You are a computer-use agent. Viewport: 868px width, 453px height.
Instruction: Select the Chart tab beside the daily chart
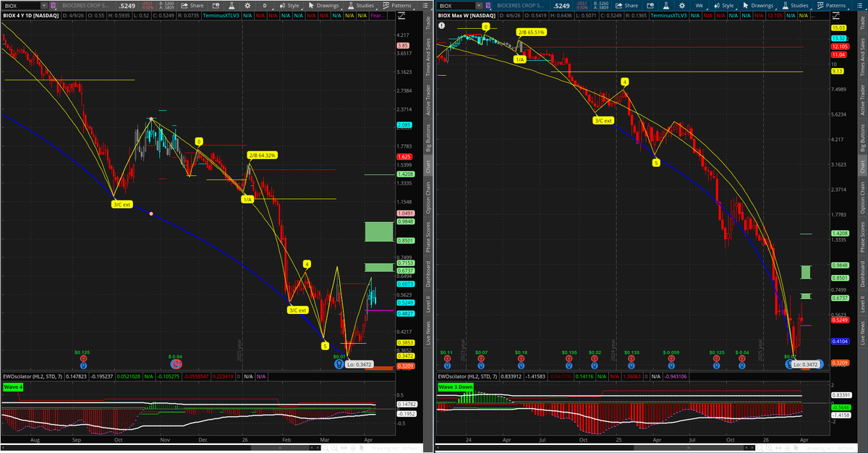(x=427, y=166)
